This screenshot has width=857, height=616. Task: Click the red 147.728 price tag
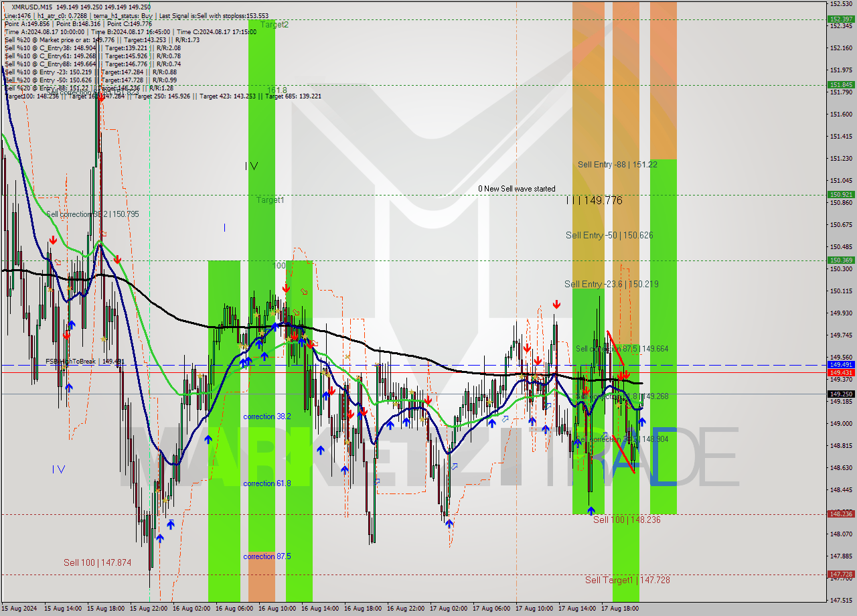[841, 574]
